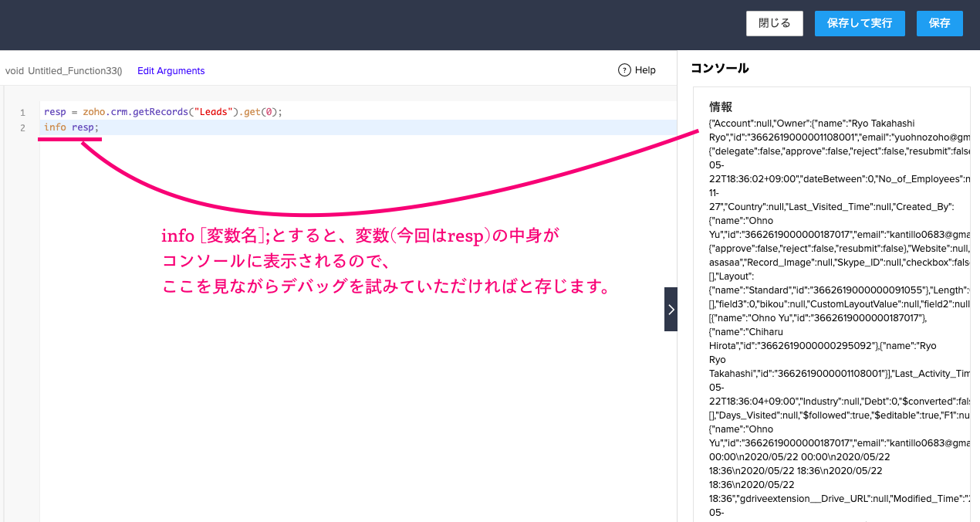
Task: Click line number 1 in the gutter
Action: 23,113
